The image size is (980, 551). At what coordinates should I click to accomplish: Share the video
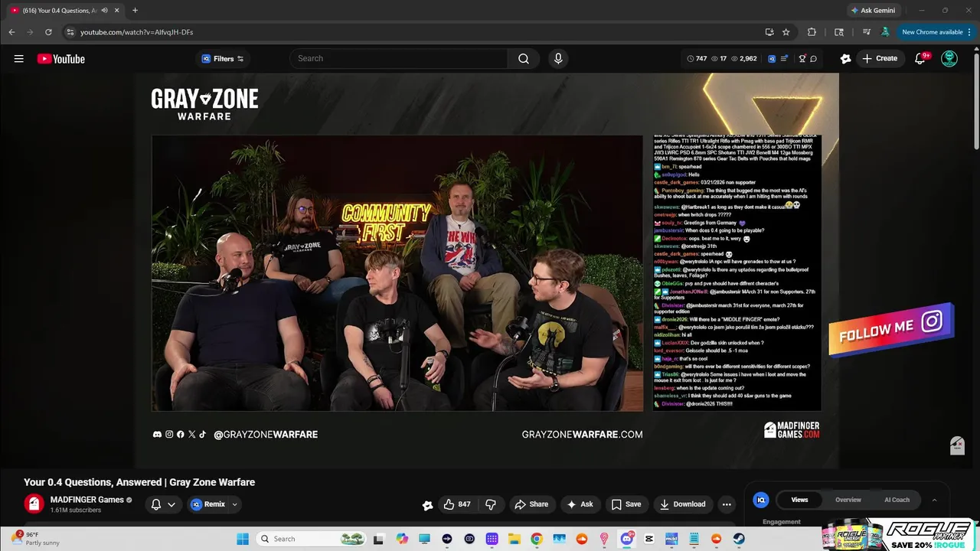tap(531, 504)
